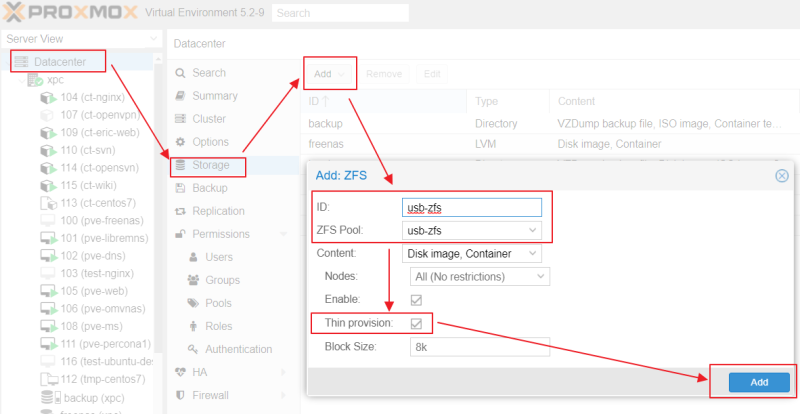
Task: Click template icon for 113 (ct-centos7)
Action: 48,203
